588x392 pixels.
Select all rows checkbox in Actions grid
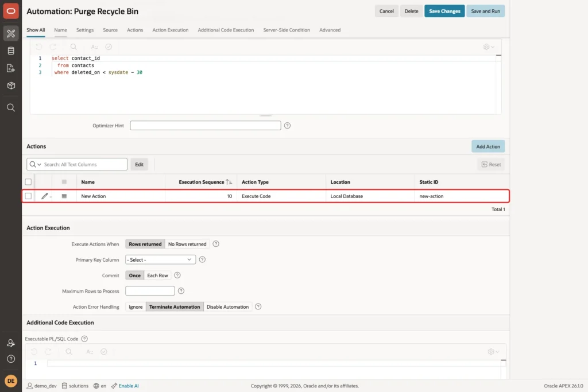[x=28, y=182]
